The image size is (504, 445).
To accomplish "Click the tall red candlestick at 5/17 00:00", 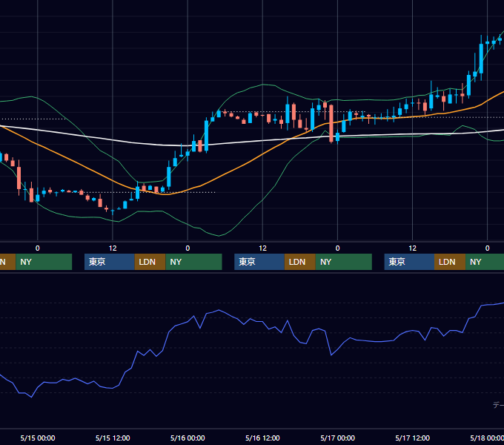I will 331,123.
